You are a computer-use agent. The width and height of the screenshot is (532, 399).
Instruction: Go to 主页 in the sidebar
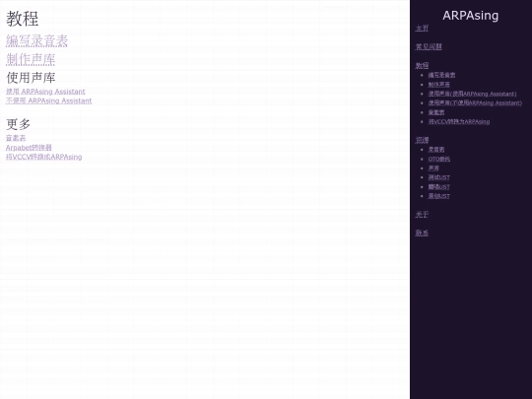coord(422,29)
